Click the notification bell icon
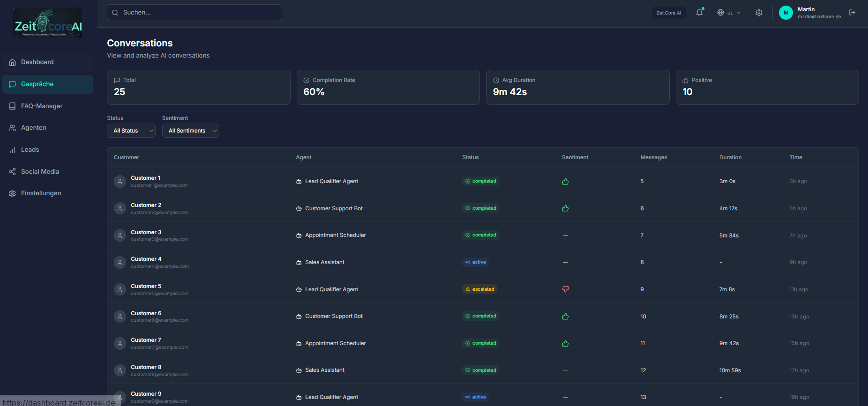The width and height of the screenshot is (868, 406). [x=699, y=13]
